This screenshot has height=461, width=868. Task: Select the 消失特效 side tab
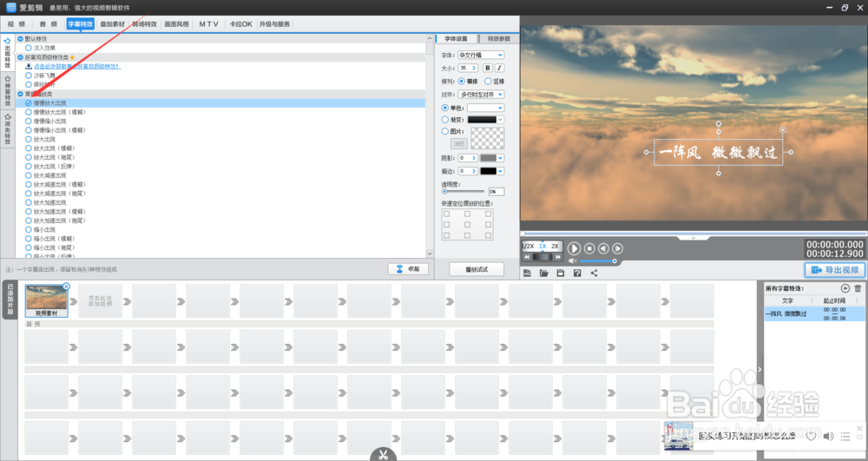[x=8, y=128]
